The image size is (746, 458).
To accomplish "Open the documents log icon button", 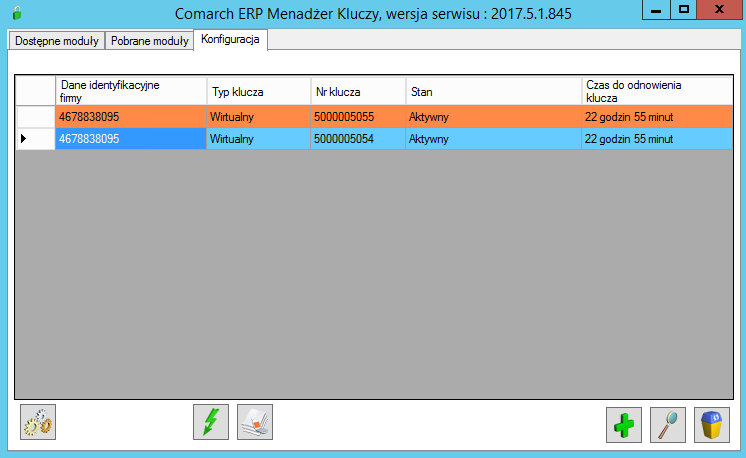I will coord(255,422).
